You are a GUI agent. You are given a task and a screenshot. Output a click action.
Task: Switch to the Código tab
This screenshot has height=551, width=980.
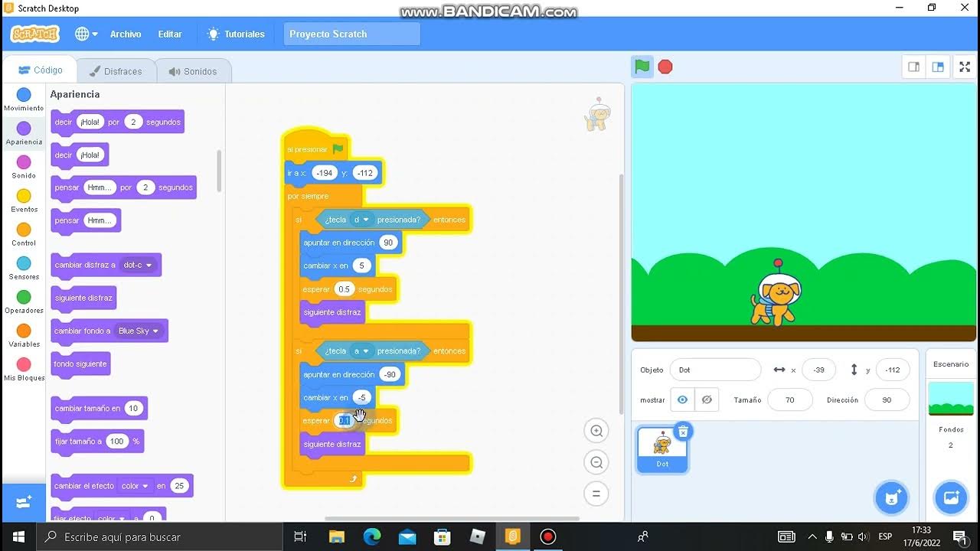tap(41, 70)
